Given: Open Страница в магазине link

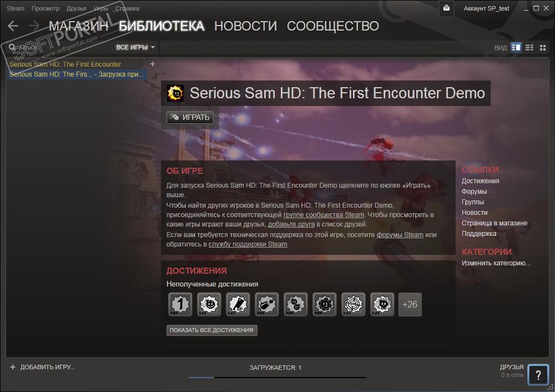Looking at the screenshot, I should (x=495, y=223).
